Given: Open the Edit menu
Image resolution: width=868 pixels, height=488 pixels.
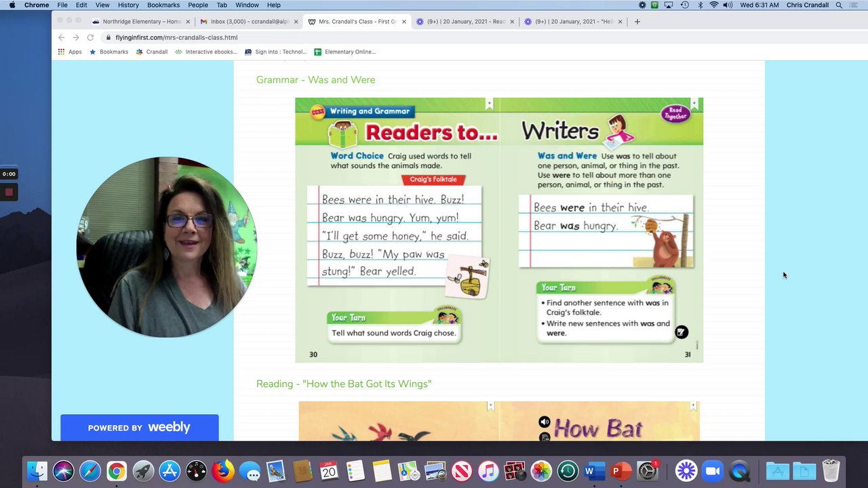Looking at the screenshot, I should tap(81, 5).
